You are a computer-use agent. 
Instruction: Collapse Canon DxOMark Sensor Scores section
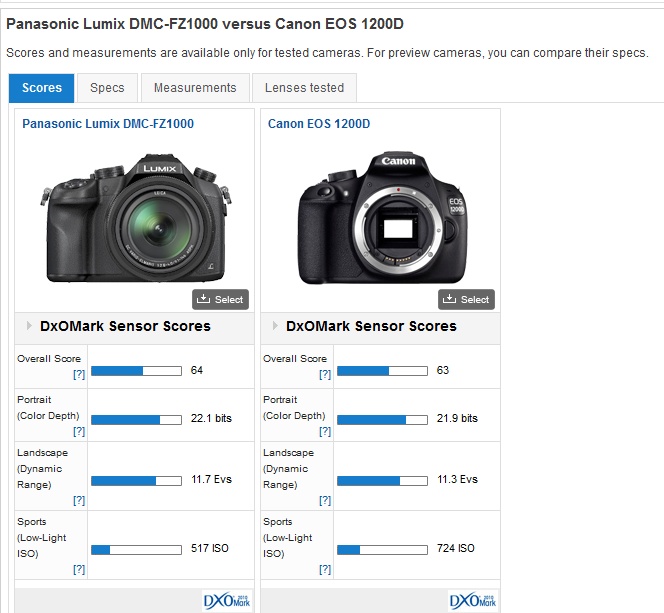[275, 326]
